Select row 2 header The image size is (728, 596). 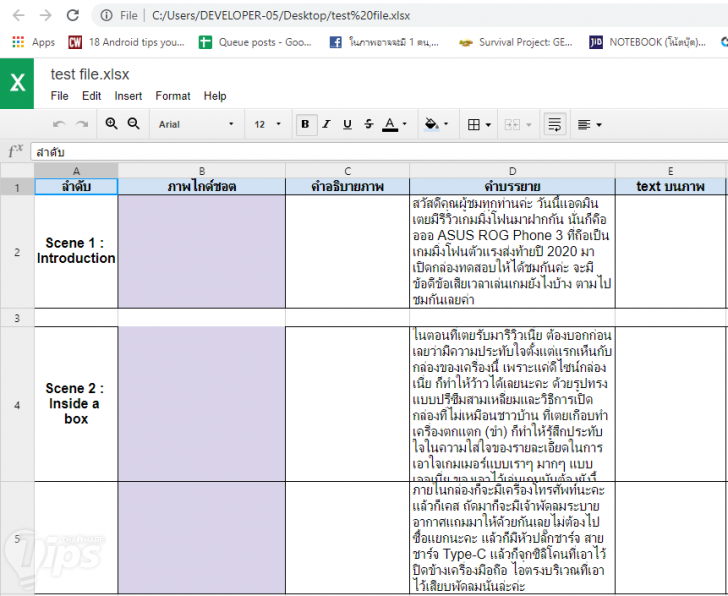pos(17,252)
